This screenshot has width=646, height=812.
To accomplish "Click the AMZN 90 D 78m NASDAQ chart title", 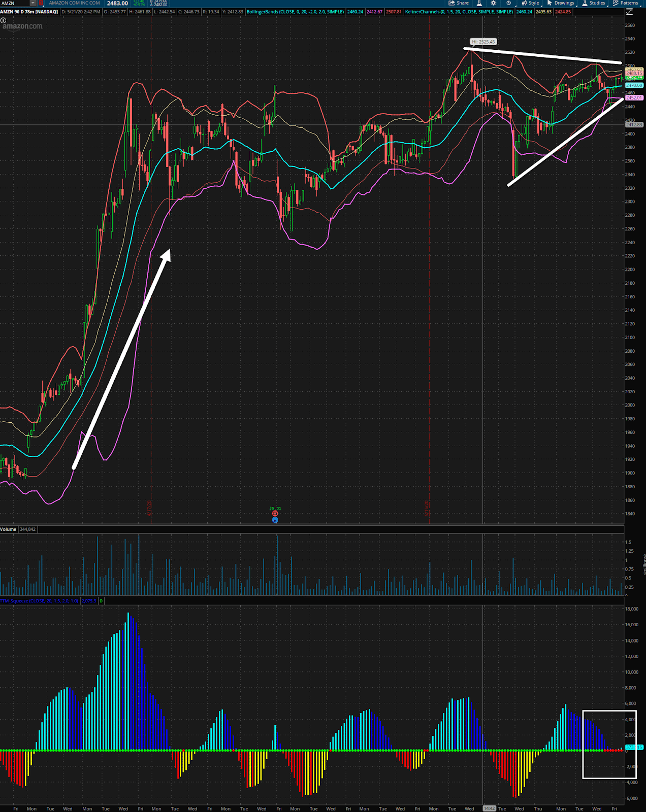I will pos(29,12).
